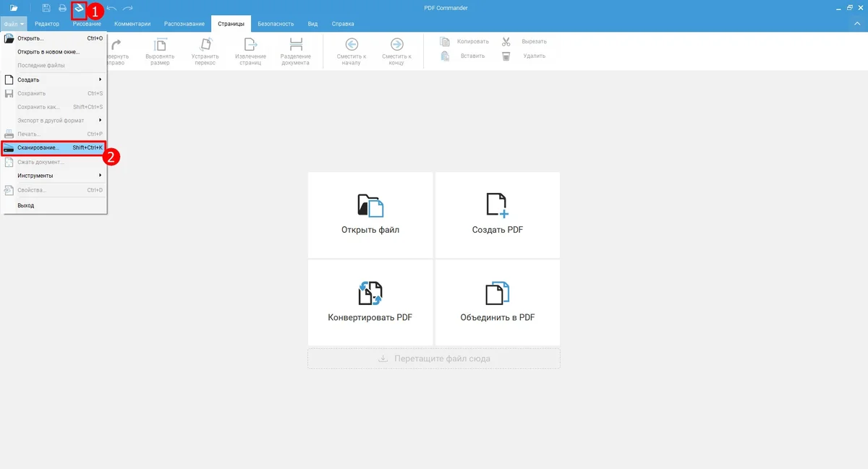Viewport: 868px width, 469px height.
Task: Select the Страницы tab
Action: click(231, 24)
